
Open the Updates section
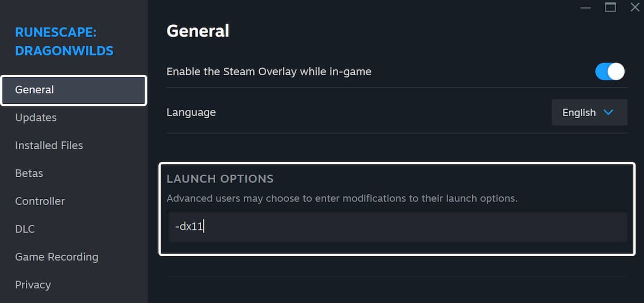36,118
